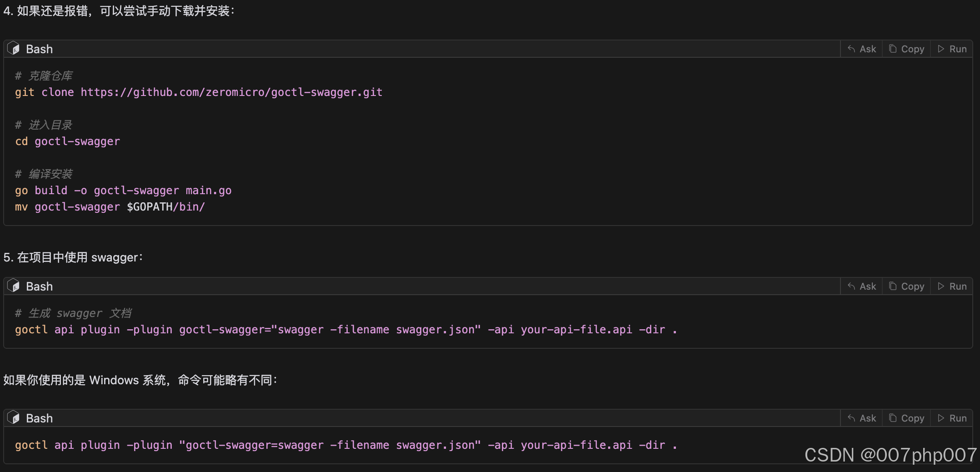Viewport: 980px width, 472px height.
Task: Select the goctl api plugin command line
Action: tap(345, 330)
